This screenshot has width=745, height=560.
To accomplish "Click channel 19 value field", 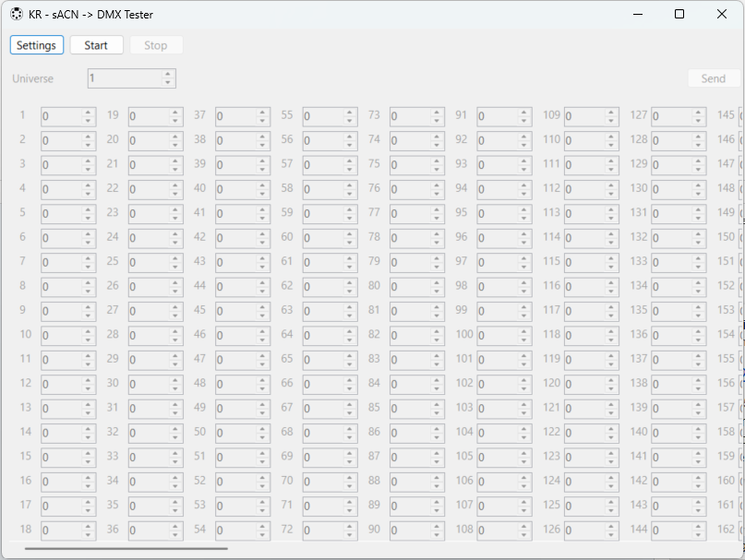I will point(156,116).
